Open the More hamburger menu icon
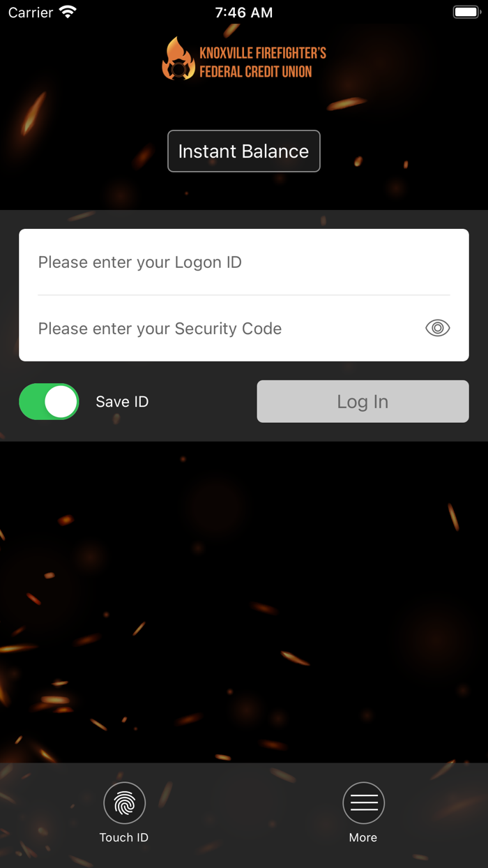Screen dimensions: 488x868 [x=363, y=803]
